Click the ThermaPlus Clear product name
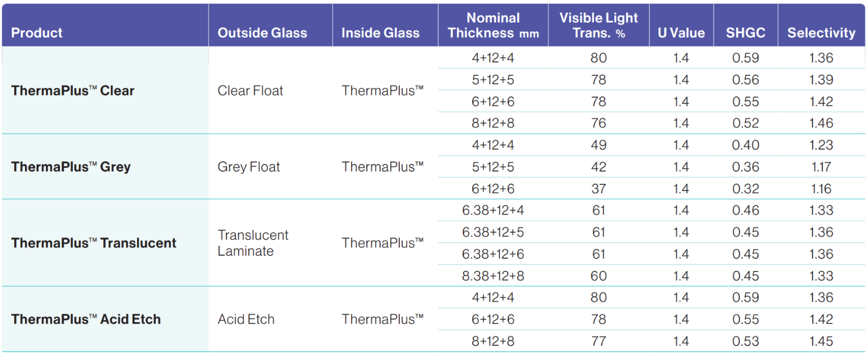The width and height of the screenshot is (868, 360). click(x=73, y=91)
